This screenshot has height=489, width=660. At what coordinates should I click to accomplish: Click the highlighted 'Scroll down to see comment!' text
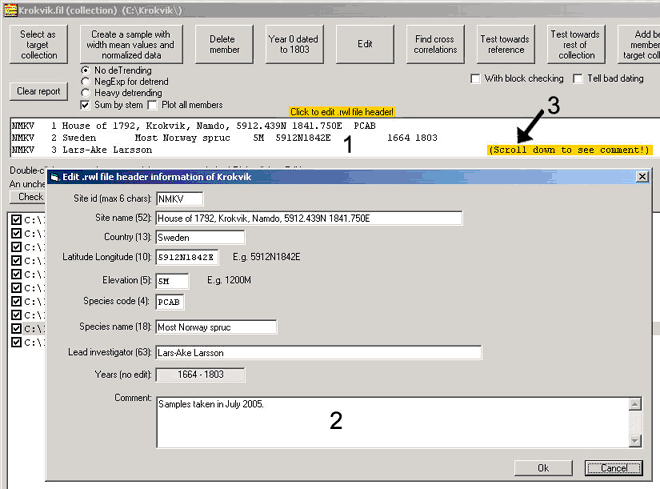(570, 150)
